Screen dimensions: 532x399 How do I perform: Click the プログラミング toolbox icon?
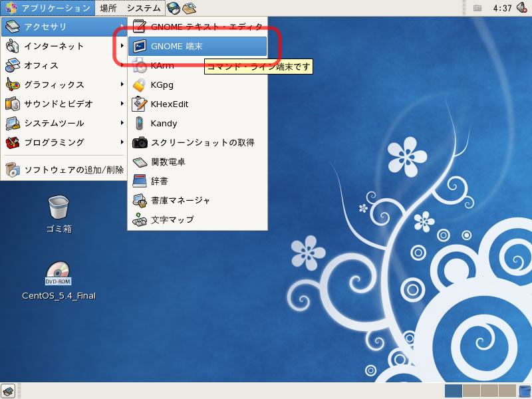pyautogui.click(x=13, y=142)
